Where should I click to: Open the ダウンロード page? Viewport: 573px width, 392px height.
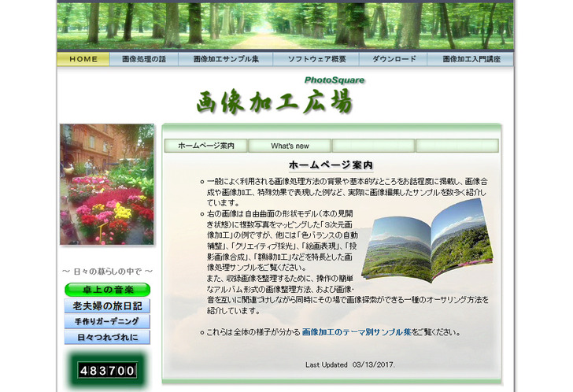point(394,59)
